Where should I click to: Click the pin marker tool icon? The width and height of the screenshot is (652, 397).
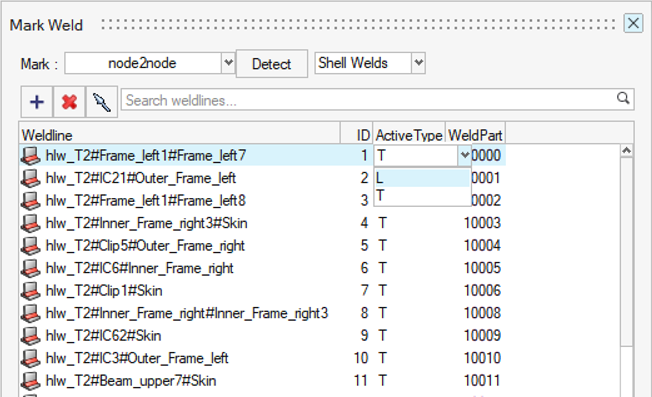pyautogui.click(x=102, y=102)
